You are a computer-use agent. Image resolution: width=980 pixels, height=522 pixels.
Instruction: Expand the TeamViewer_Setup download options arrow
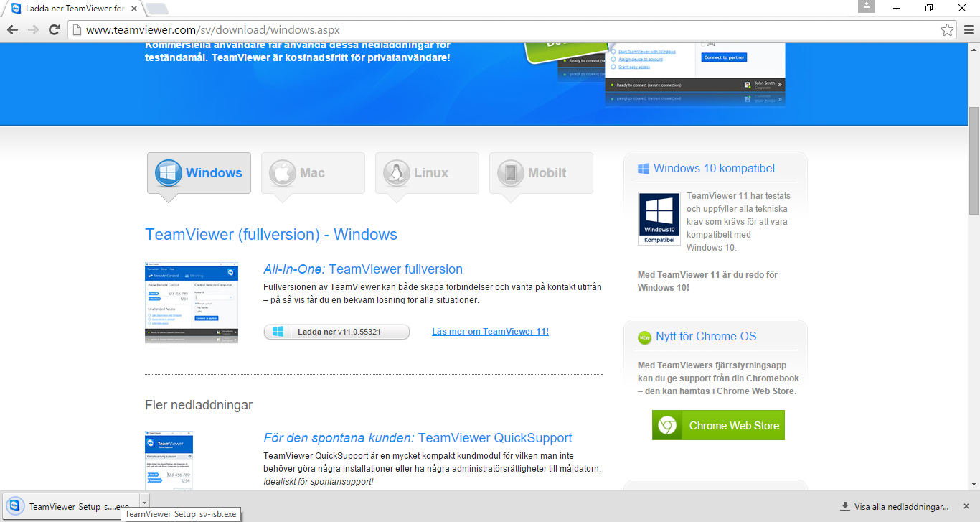pyautogui.click(x=144, y=502)
